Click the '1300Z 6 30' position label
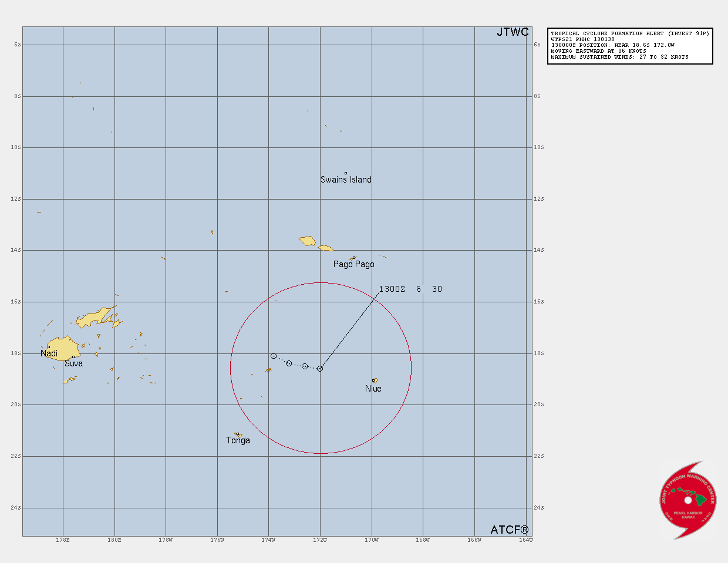 point(410,289)
